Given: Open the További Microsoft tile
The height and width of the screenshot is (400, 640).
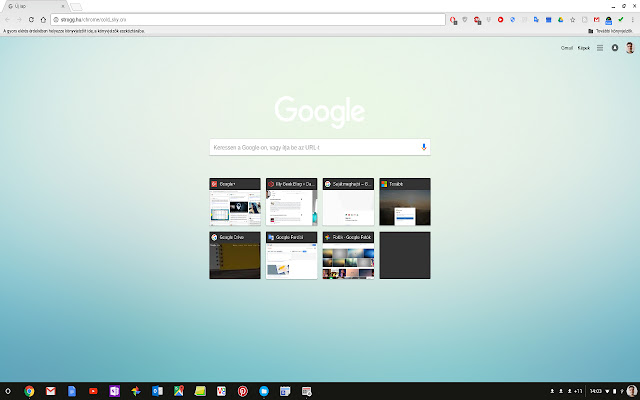Looking at the screenshot, I should (405, 202).
